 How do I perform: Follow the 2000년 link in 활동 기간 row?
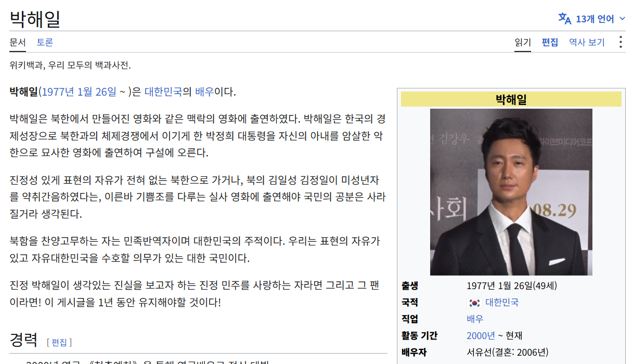tap(481, 335)
